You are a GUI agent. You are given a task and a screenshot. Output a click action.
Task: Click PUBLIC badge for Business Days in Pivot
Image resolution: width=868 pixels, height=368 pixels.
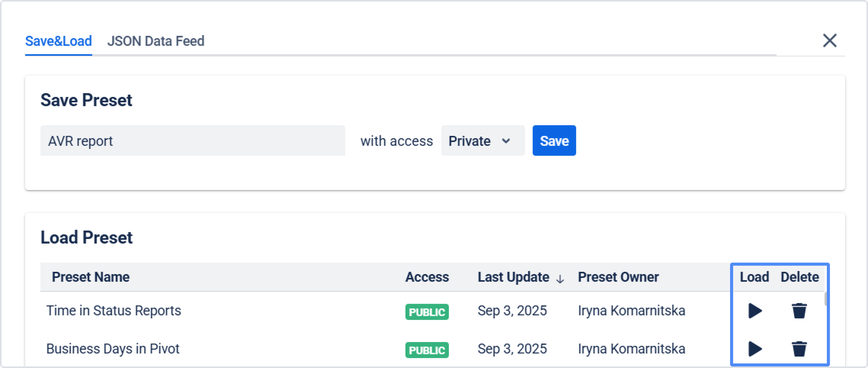427,350
